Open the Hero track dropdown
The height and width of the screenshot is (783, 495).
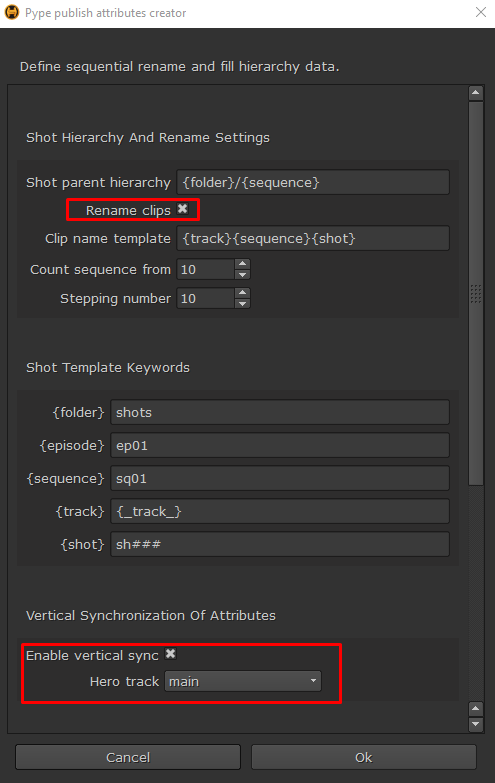point(243,681)
